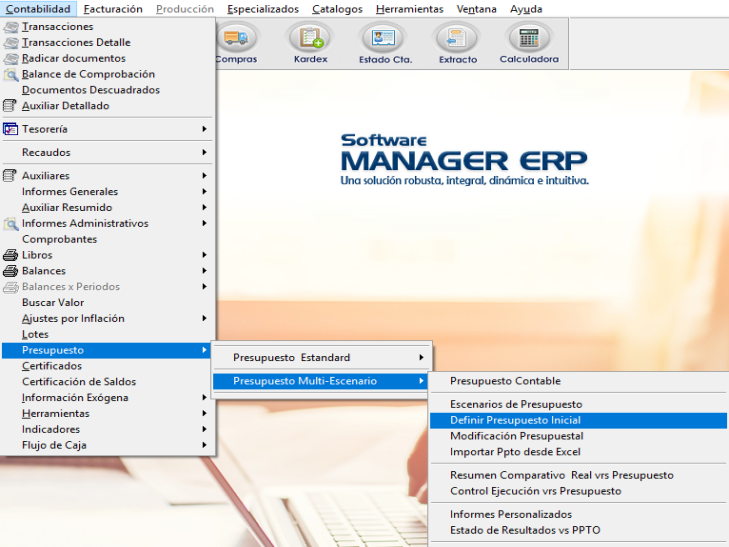The image size is (729, 547).
Task: Select Importar Ppto desde Excel
Action: 578,452
